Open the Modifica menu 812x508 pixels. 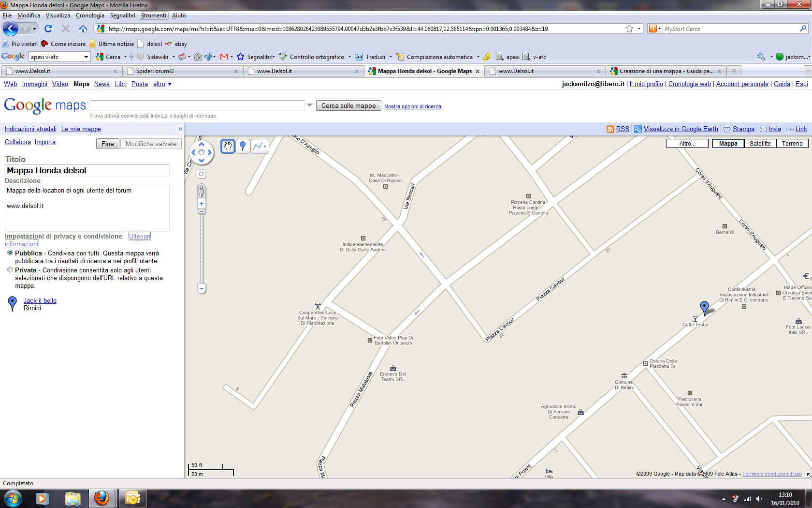pyautogui.click(x=29, y=15)
